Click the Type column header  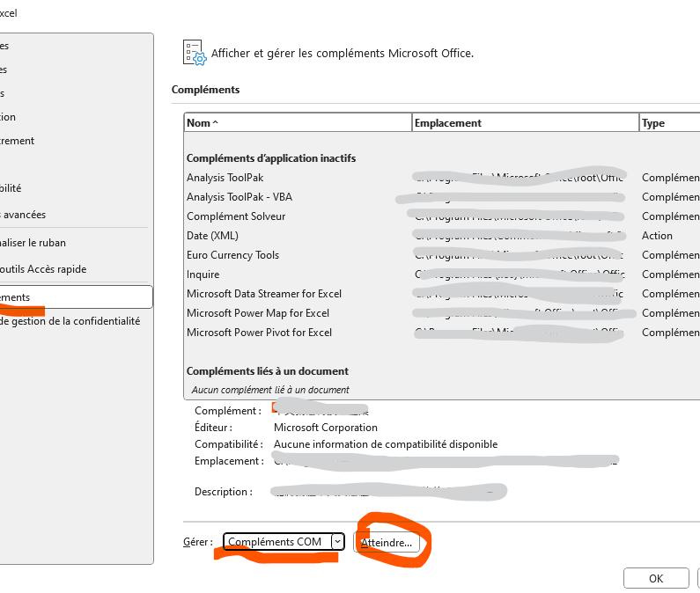[x=670, y=122]
